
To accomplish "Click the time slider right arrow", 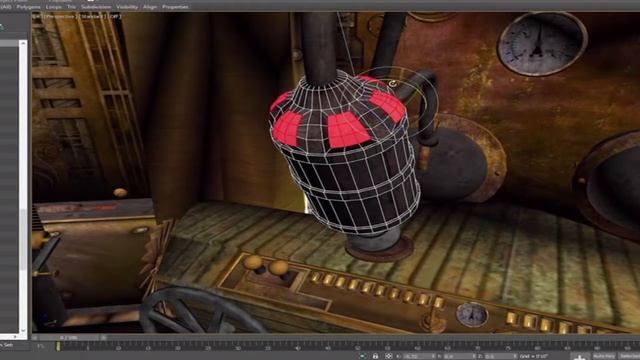I will 103,338.
